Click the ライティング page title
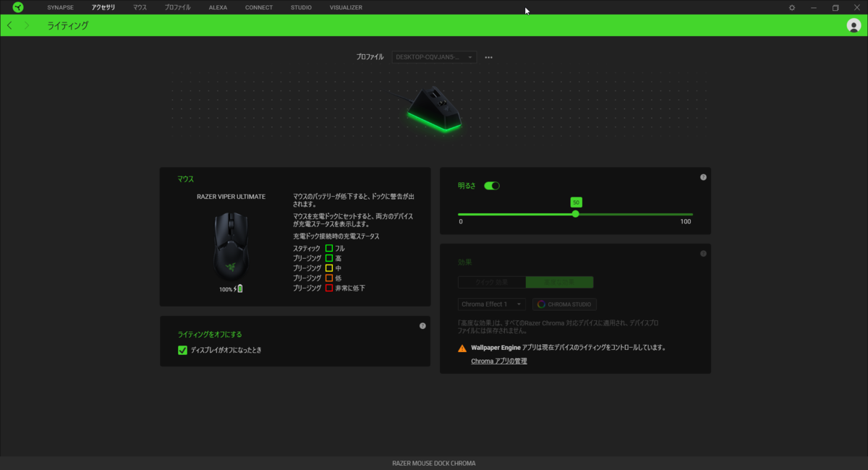 [68, 25]
